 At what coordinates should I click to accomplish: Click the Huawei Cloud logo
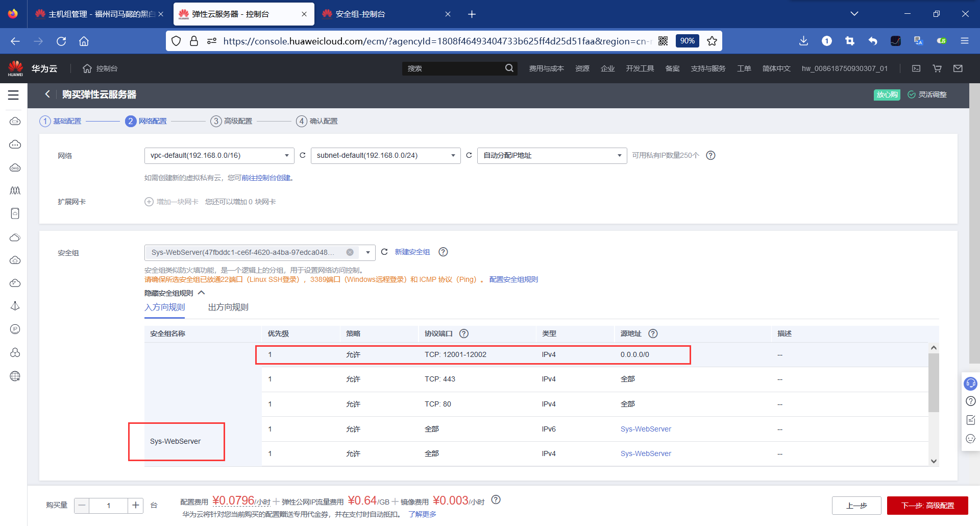pyautogui.click(x=16, y=68)
